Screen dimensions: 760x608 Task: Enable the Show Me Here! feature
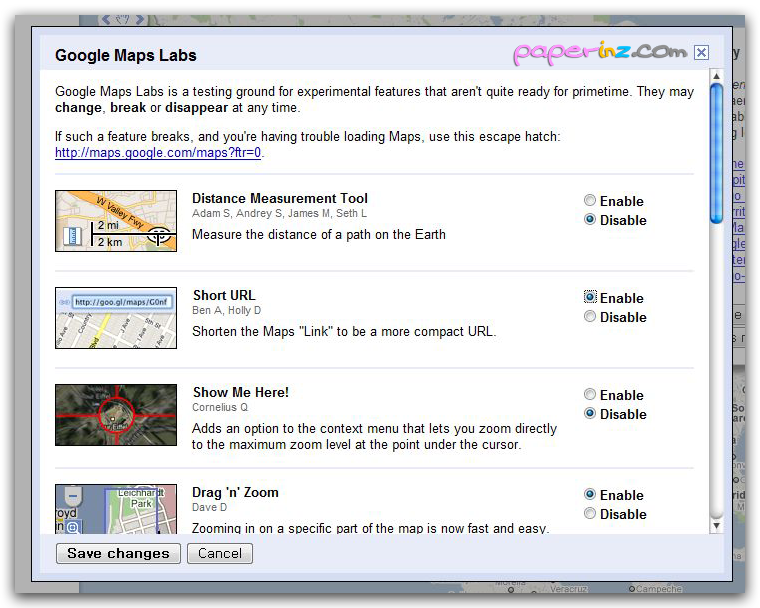pos(589,394)
